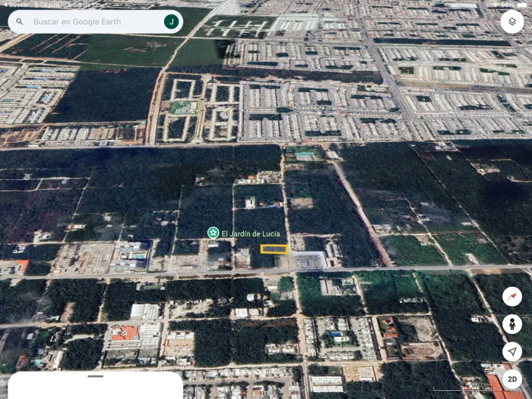Tap the green sports field in upper neighborhood
This screenshot has height=399, width=532.
(180, 108)
